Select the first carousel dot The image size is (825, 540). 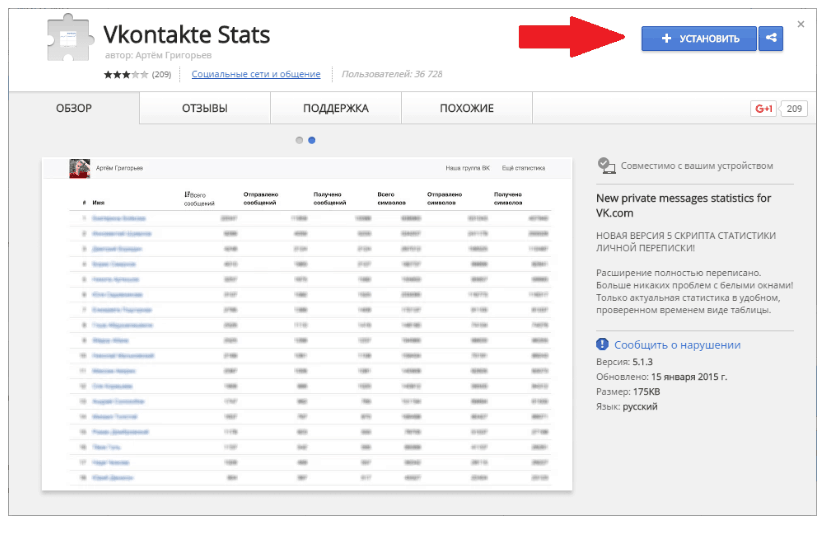[299, 140]
